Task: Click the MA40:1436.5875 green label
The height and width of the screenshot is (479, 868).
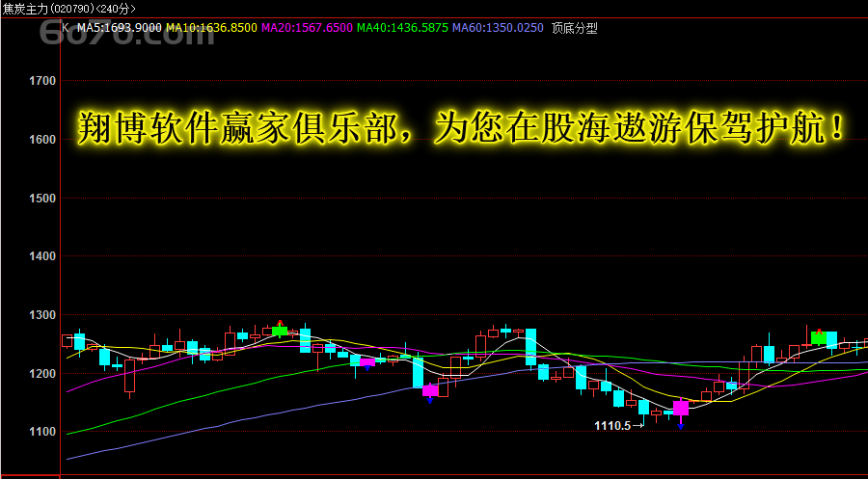Action: pos(402,28)
